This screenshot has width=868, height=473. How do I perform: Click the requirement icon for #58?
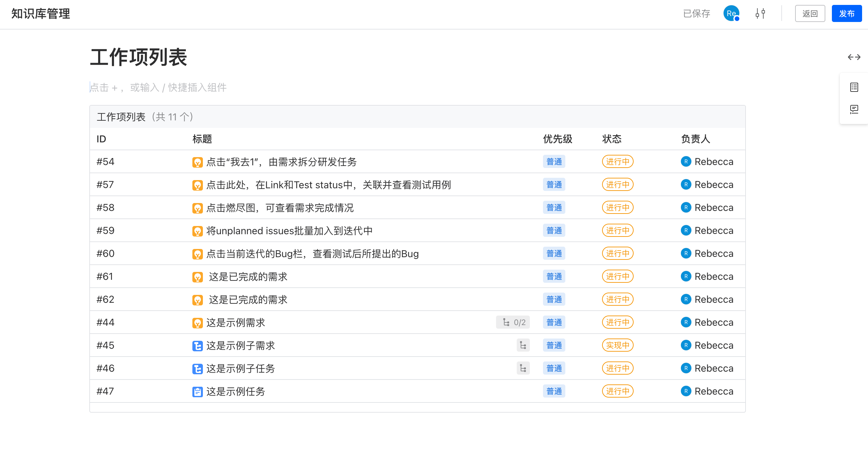pos(197,208)
